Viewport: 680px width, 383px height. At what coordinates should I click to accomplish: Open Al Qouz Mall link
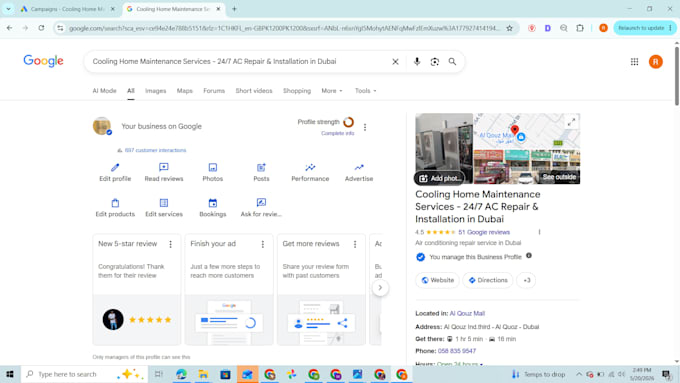tap(467, 313)
